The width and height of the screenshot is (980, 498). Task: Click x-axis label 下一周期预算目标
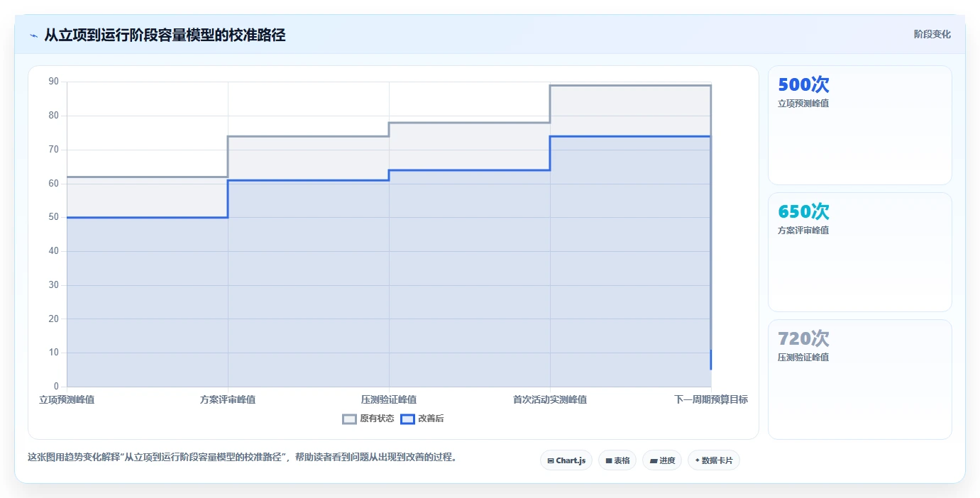pyautogui.click(x=711, y=399)
